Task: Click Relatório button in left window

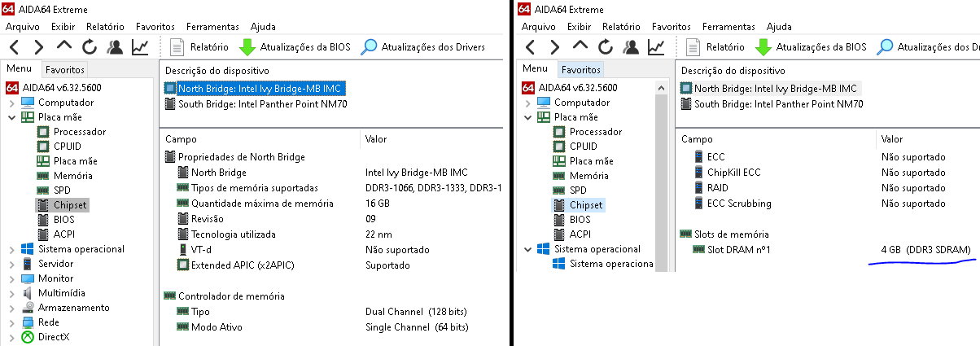Action: coord(199,47)
